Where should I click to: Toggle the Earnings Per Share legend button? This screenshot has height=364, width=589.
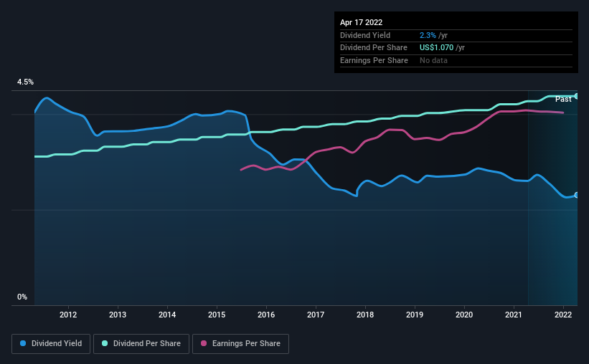(240, 344)
